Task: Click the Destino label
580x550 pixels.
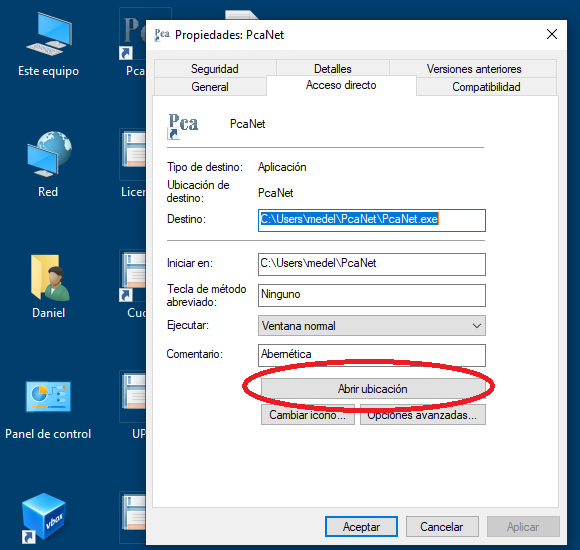Action: point(186,219)
